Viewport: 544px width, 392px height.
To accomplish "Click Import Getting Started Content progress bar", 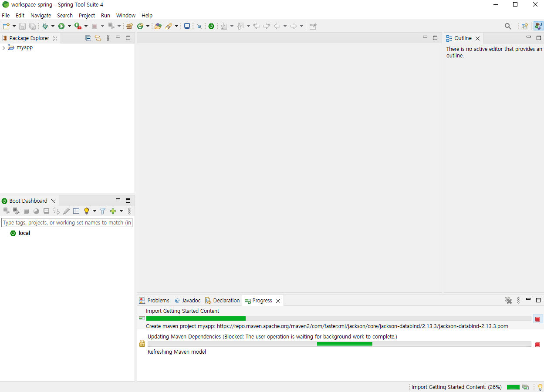I will [x=338, y=318].
